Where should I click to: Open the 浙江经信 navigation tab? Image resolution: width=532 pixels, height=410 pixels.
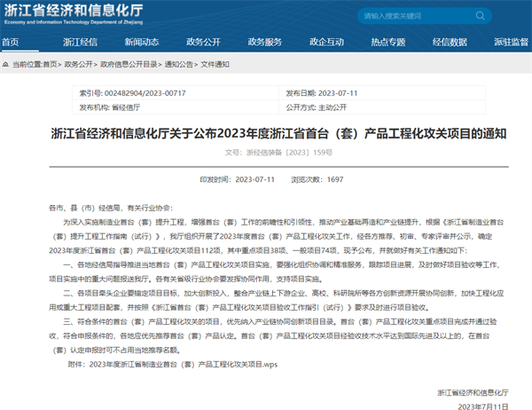[81, 42]
